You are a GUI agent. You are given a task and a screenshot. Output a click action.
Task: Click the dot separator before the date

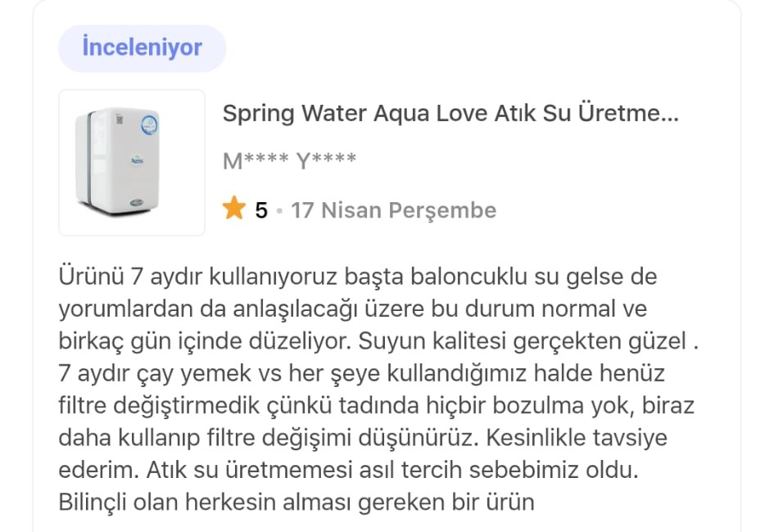pyautogui.click(x=279, y=210)
